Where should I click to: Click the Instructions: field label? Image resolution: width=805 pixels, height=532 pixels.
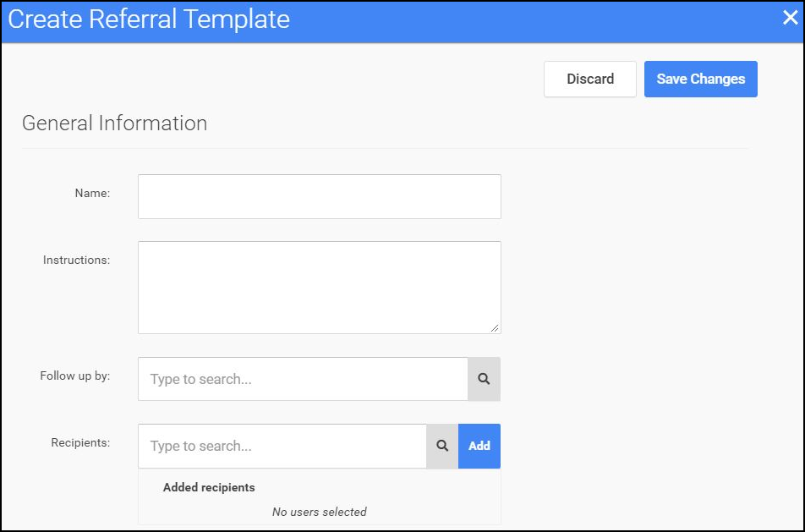pyautogui.click(x=76, y=260)
